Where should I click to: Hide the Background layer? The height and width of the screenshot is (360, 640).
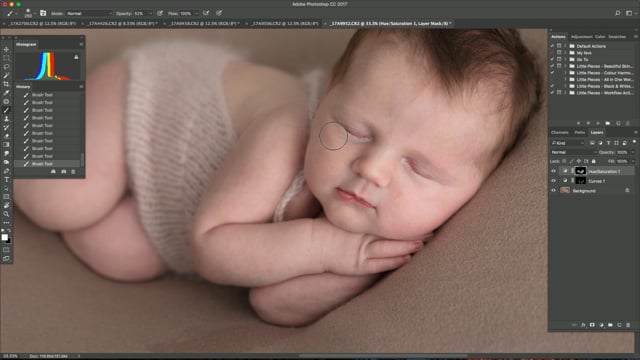point(553,191)
